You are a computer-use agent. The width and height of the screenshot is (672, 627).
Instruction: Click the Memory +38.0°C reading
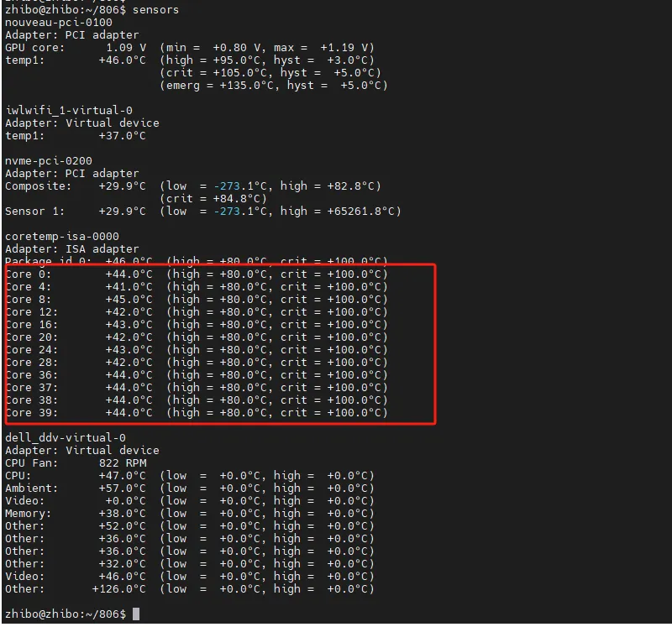(x=123, y=513)
